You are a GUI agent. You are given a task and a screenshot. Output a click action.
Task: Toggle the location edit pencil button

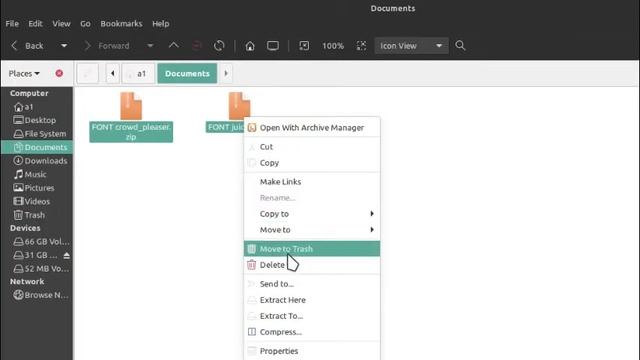point(87,73)
